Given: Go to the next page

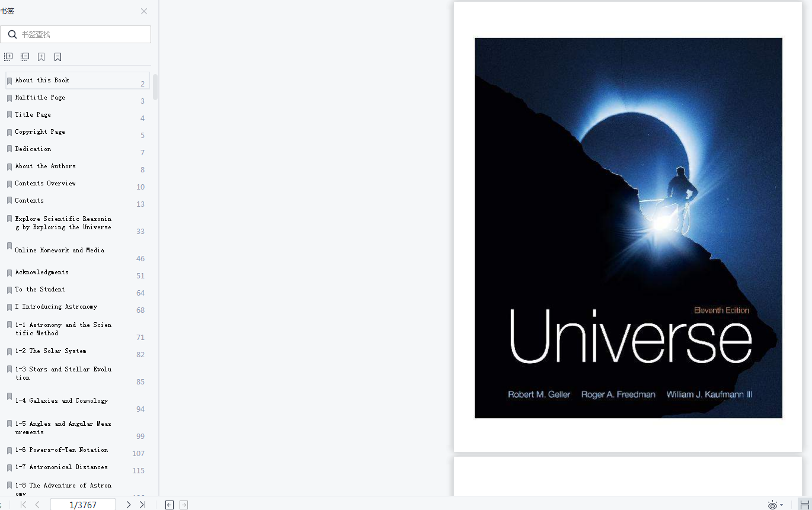Looking at the screenshot, I should point(129,505).
